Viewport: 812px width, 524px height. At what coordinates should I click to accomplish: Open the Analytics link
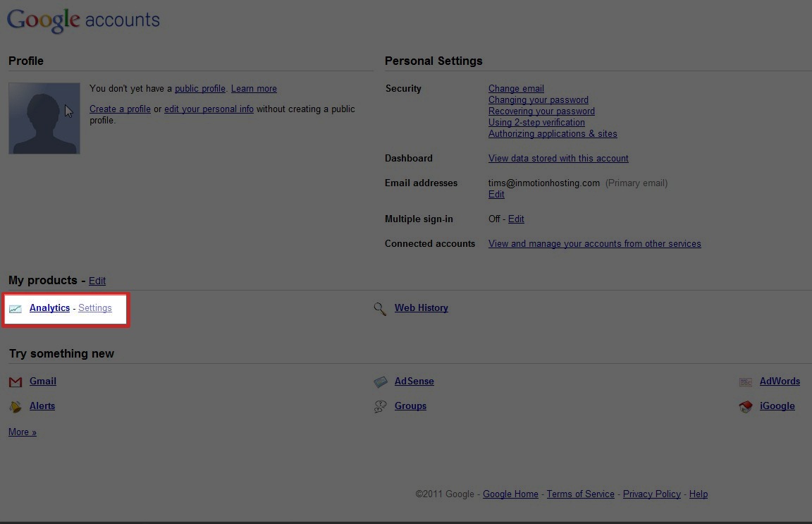click(50, 308)
